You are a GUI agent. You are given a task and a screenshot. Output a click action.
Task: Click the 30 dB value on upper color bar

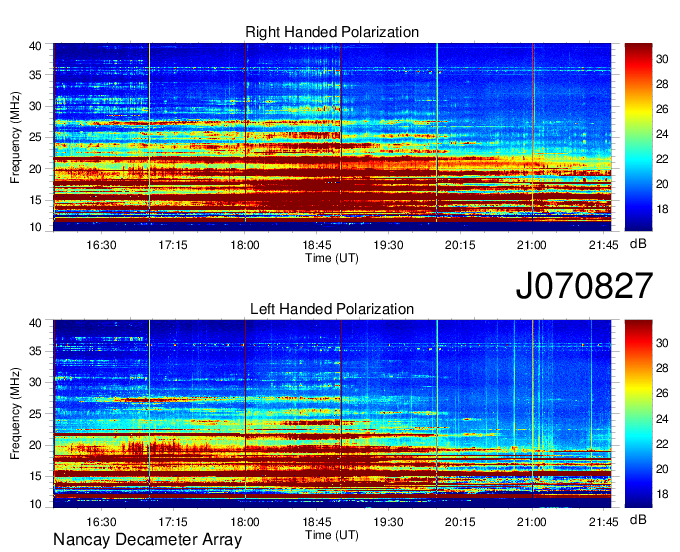662,59
